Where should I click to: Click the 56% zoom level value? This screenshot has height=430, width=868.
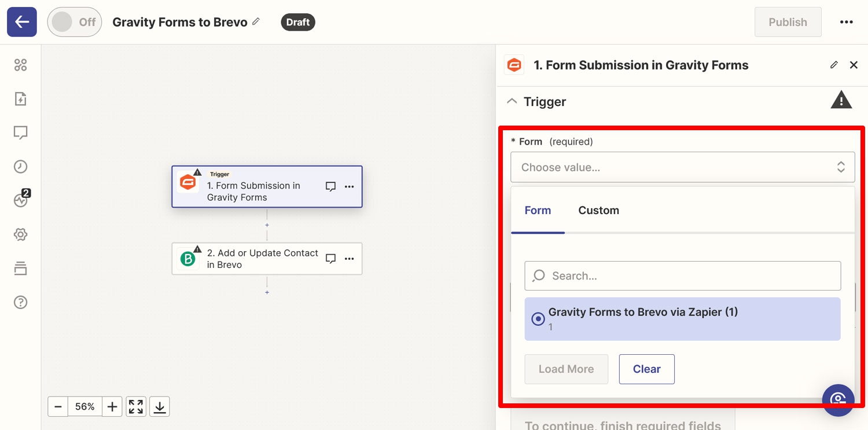pos(85,407)
